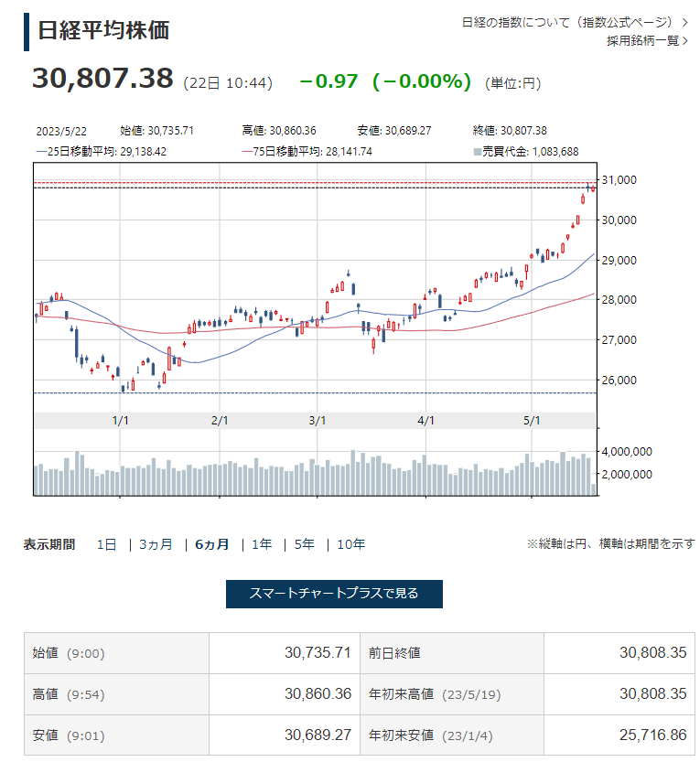Click the 1/1 date axis label
Screen dimensions: 700x762
pos(120,421)
